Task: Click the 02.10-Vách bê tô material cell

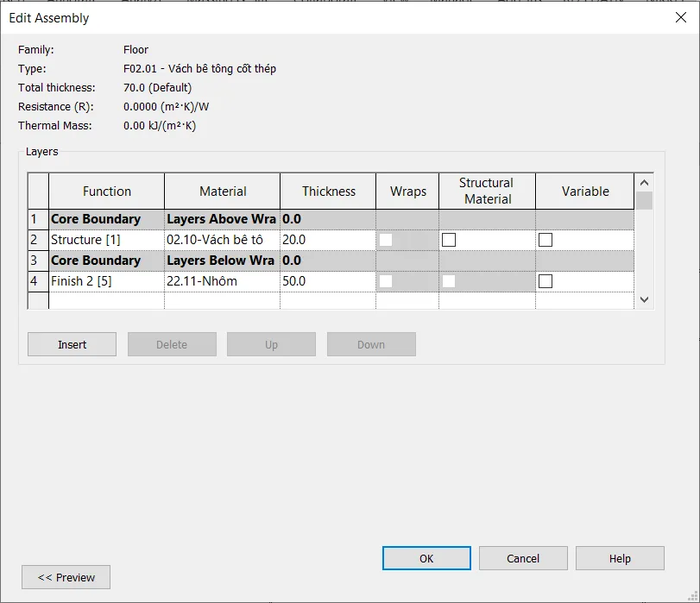Action: coord(222,240)
